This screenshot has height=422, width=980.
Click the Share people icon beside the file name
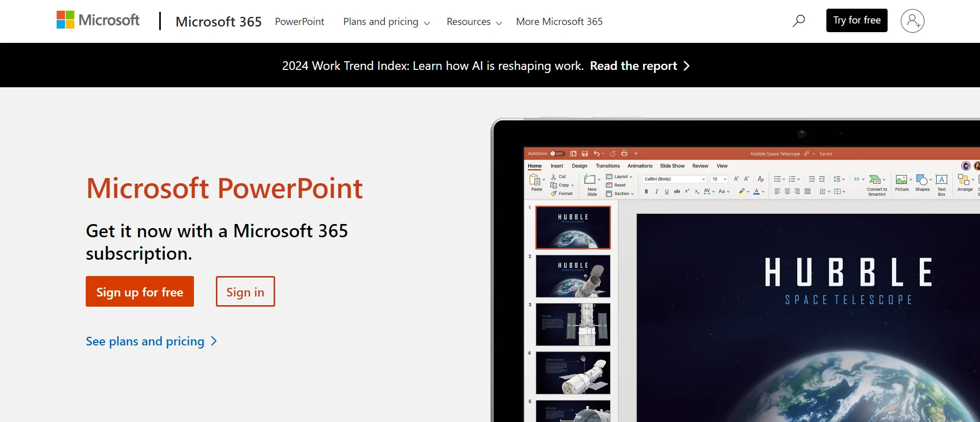[806, 154]
